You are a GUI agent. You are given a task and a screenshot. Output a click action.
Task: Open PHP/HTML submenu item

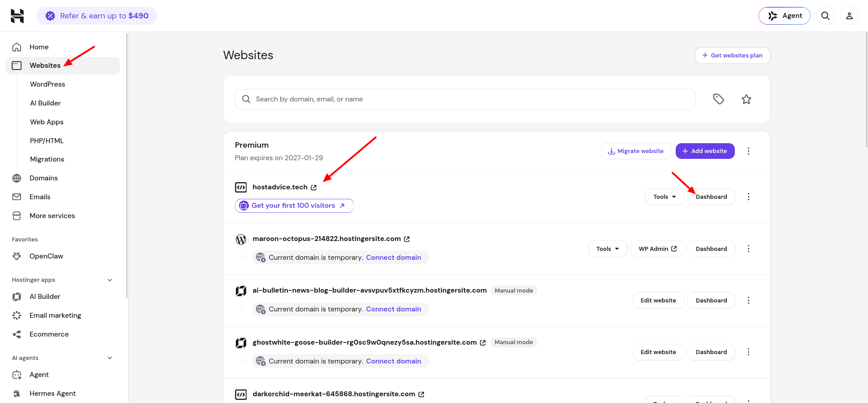click(47, 141)
